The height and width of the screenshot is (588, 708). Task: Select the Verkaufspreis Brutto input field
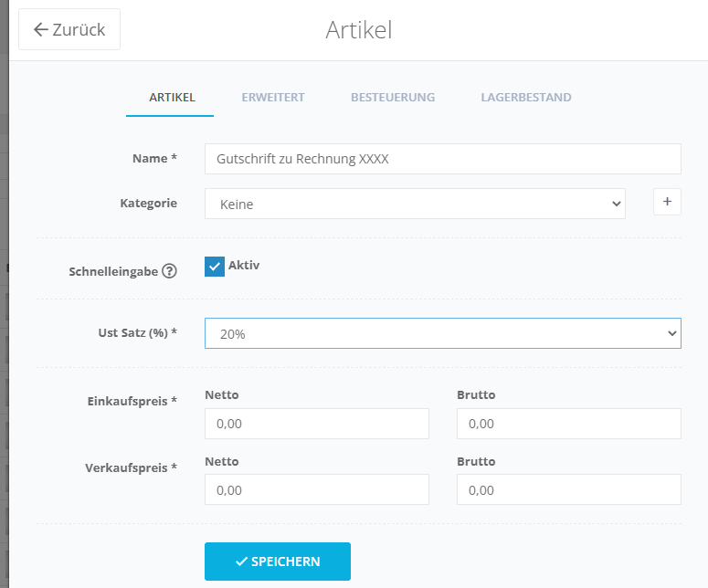point(569,489)
